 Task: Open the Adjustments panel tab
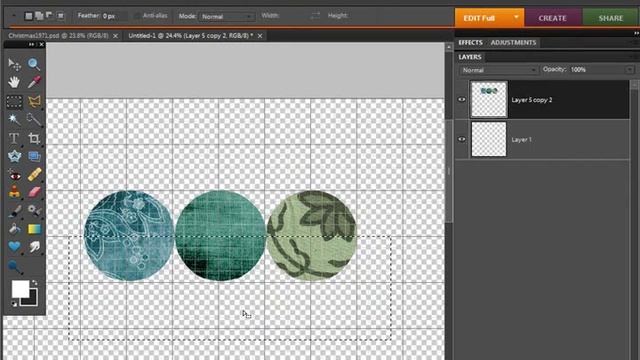(x=513, y=42)
